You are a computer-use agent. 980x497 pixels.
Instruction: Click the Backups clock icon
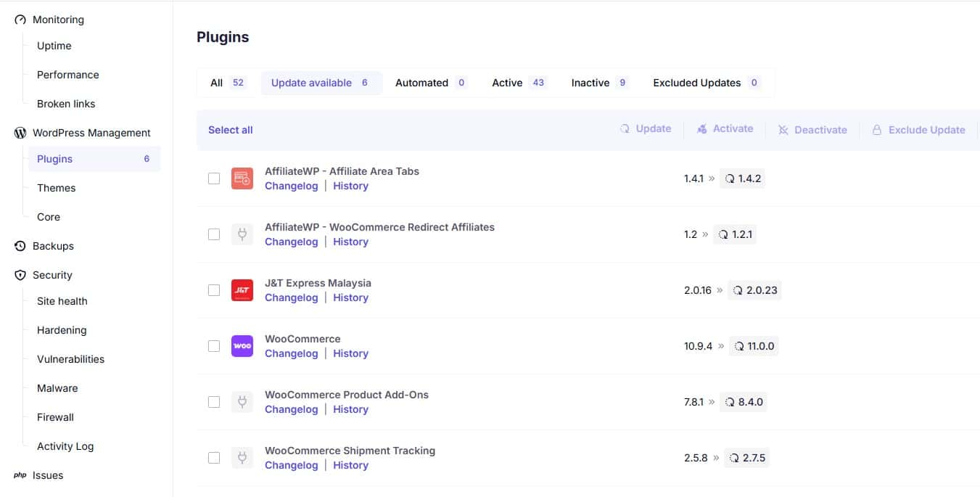[x=20, y=246]
